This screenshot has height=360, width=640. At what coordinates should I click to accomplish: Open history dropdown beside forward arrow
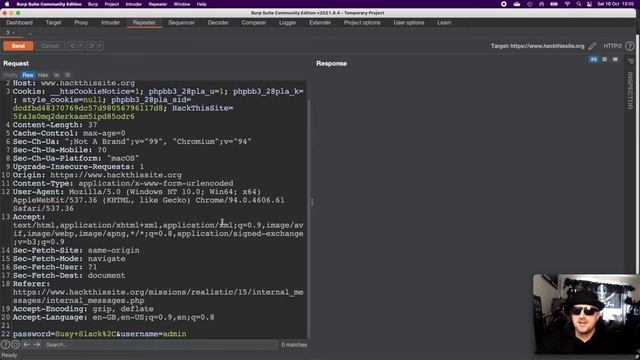99,46
